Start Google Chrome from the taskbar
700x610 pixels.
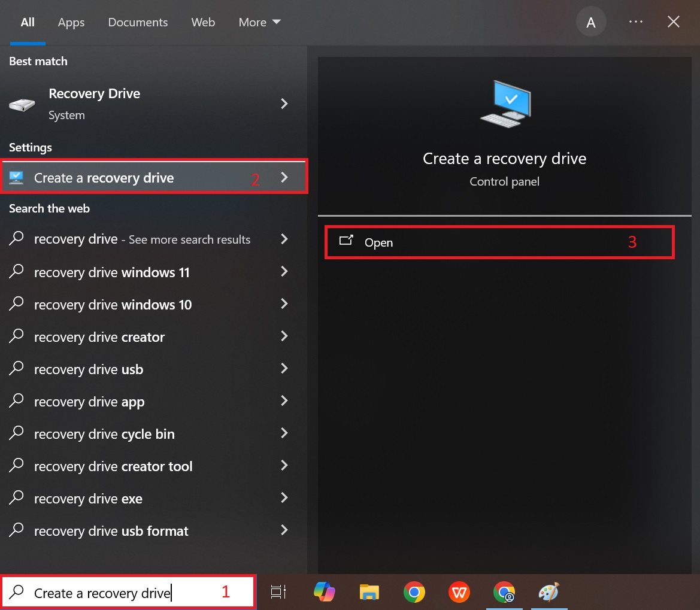pos(414,593)
